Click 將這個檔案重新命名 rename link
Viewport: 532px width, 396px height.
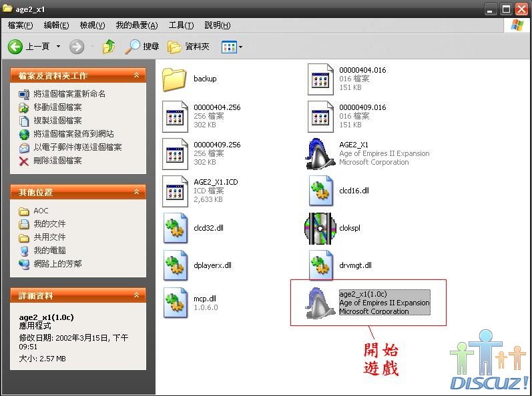click(x=69, y=94)
